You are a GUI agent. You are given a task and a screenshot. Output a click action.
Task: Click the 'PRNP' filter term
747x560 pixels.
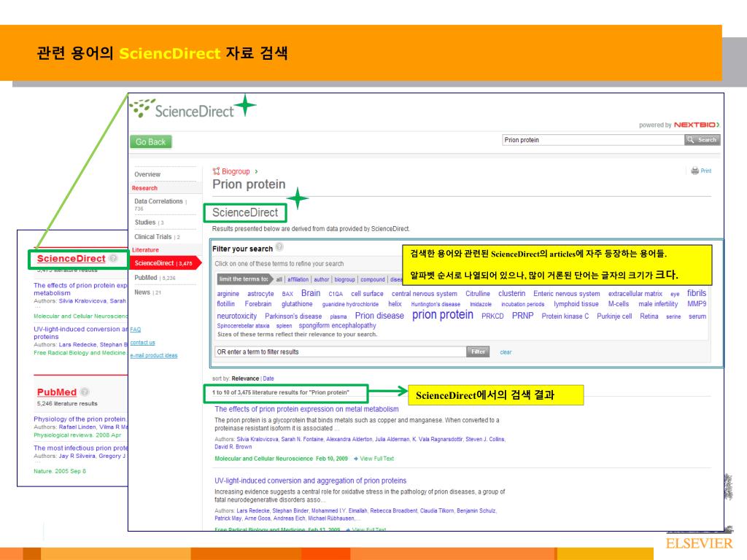click(522, 316)
